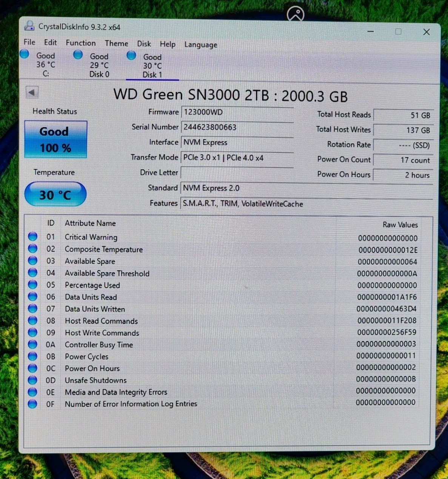The width and height of the screenshot is (448, 479).
Task: Select the Composite Temperature attribute name
Action: click(x=104, y=249)
